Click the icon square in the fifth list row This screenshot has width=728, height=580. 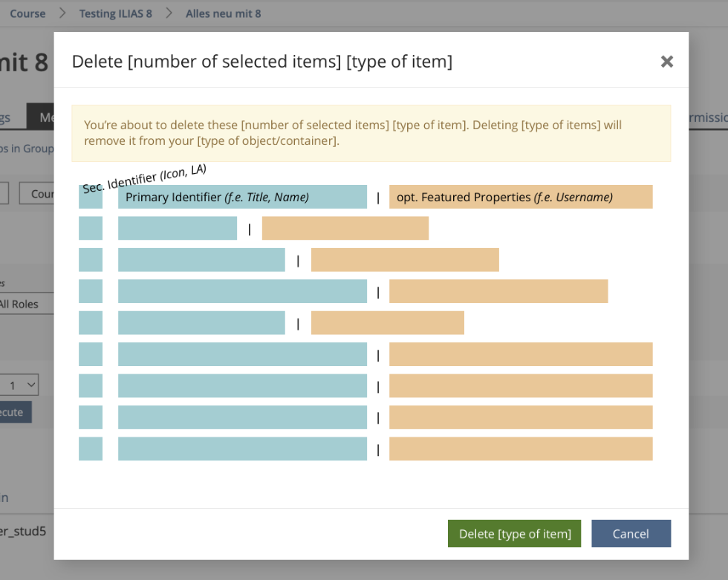[x=91, y=322]
